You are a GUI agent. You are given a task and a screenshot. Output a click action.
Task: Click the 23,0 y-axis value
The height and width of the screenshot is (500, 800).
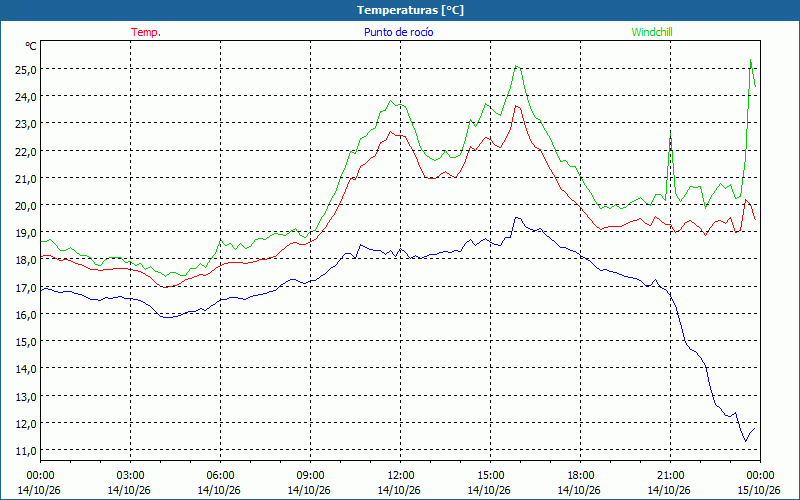coord(26,124)
